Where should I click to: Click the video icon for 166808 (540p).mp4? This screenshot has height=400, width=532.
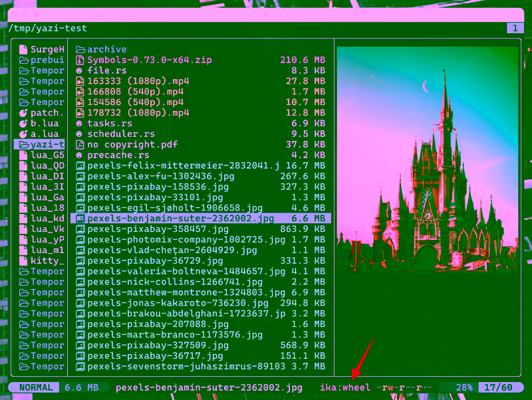click(x=80, y=92)
